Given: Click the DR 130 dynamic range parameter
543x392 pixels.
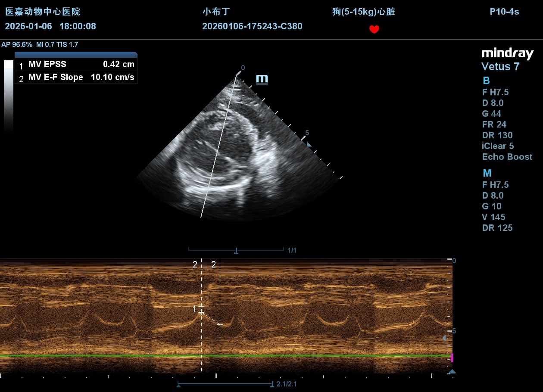Looking at the screenshot, I should [497, 135].
